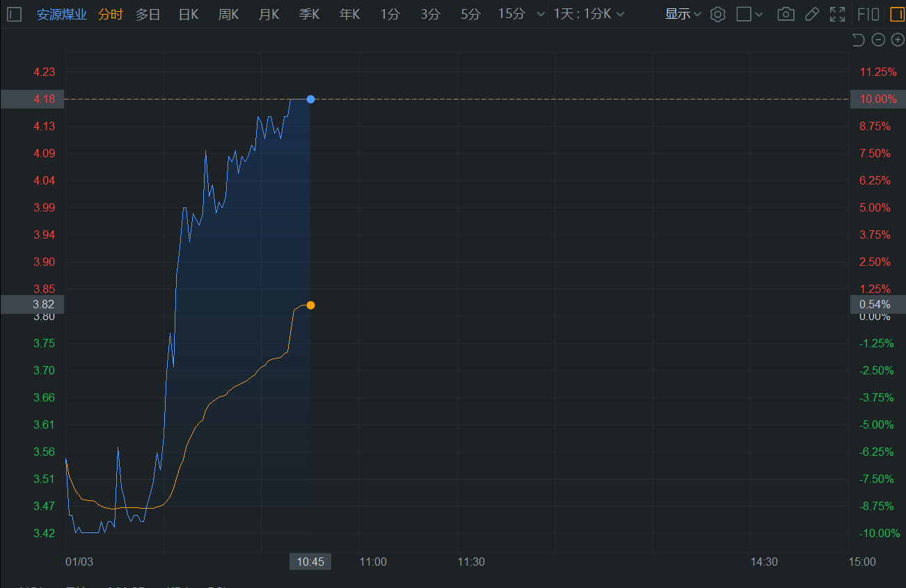Enter fullscreen chart mode
Image resolution: width=906 pixels, height=588 pixels.
tap(837, 14)
